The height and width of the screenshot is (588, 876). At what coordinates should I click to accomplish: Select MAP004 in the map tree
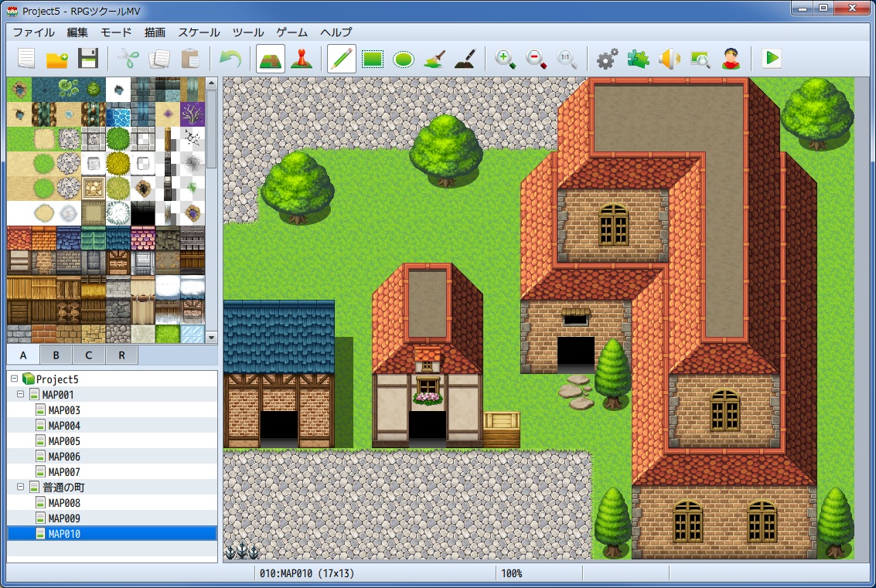[63, 426]
